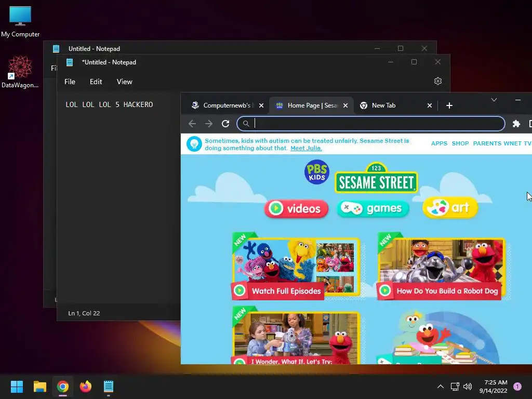Follow the Meet Julia link
Image resolution: width=532 pixels, height=399 pixels.
pos(306,148)
